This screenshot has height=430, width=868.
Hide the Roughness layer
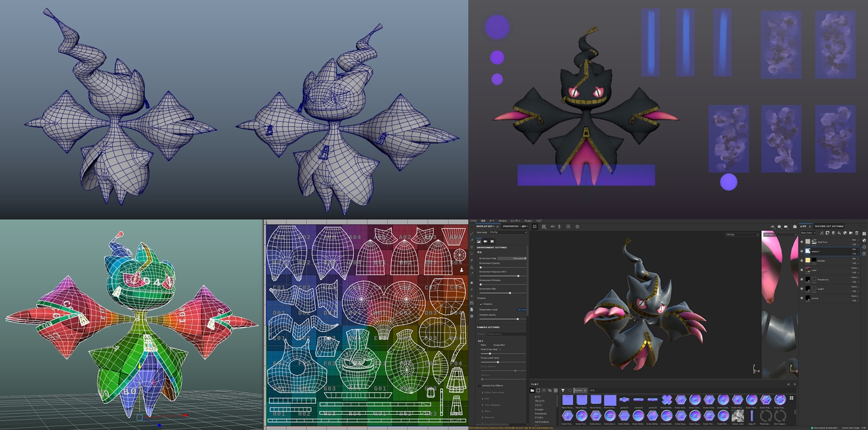[x=802, y=279]
